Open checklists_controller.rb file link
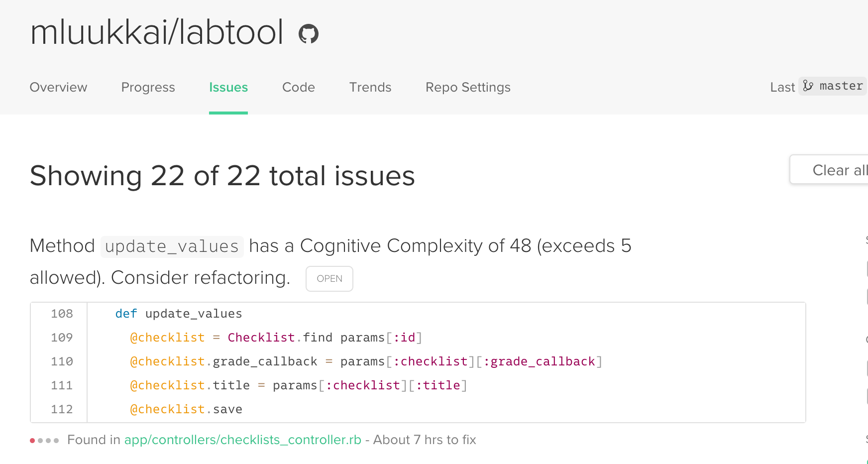 point(242,440)
